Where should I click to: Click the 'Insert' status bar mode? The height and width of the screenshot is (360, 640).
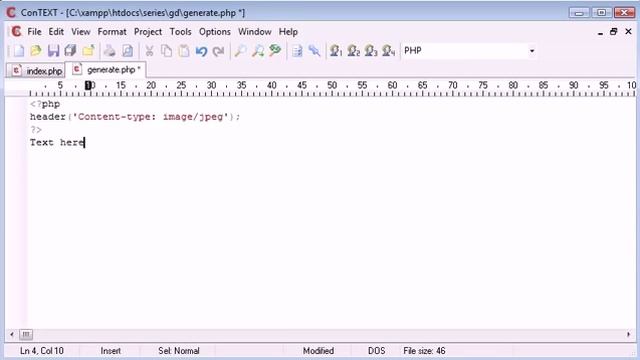(111, 351)
